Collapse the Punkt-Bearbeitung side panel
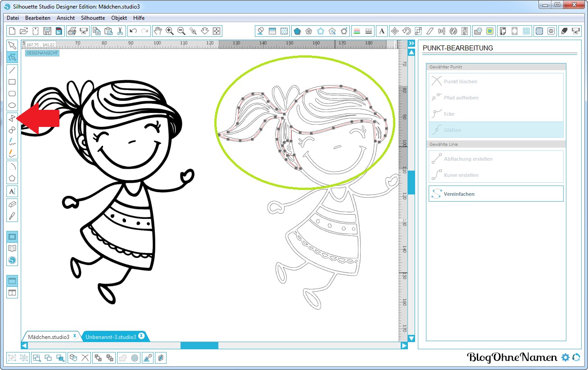Image resolution: width=588 pixels, height=370 pixels. click(x=411, y=43)
